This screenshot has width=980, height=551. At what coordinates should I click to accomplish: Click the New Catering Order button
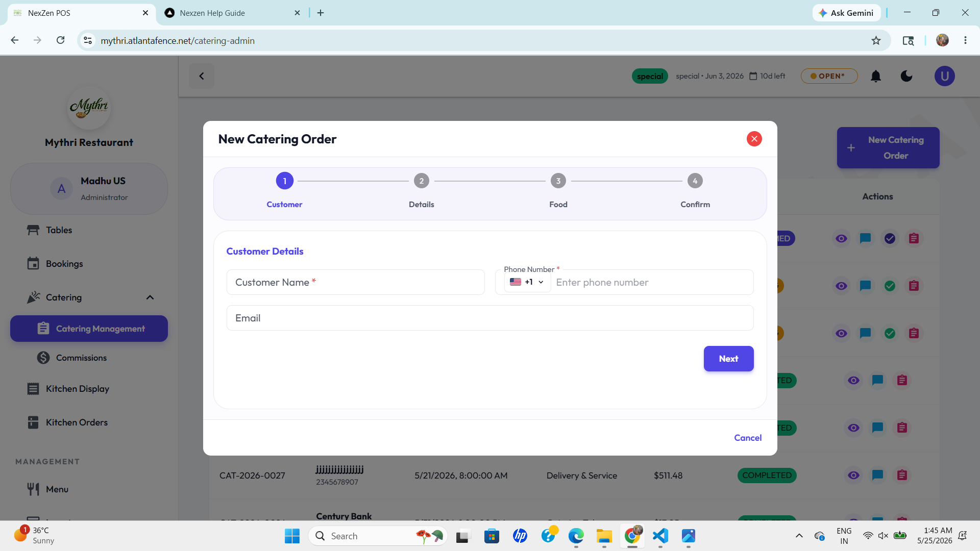[888, 147]
